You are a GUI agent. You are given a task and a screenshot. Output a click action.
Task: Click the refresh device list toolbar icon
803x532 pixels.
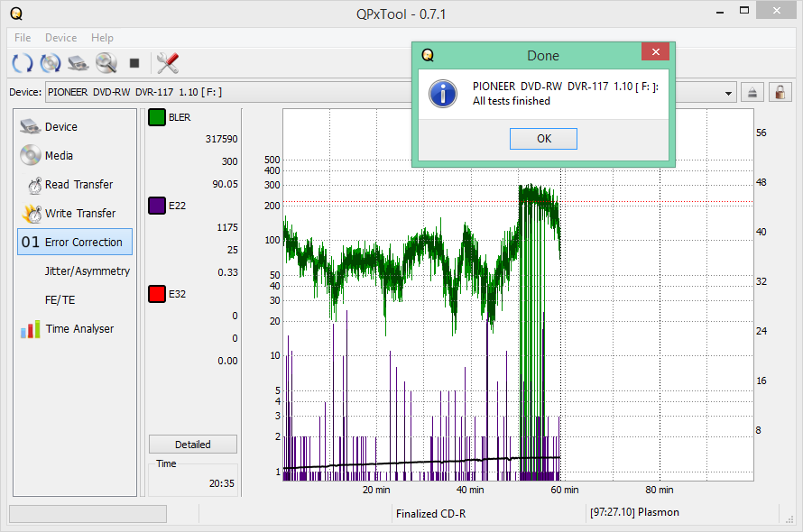pos(22,63)
